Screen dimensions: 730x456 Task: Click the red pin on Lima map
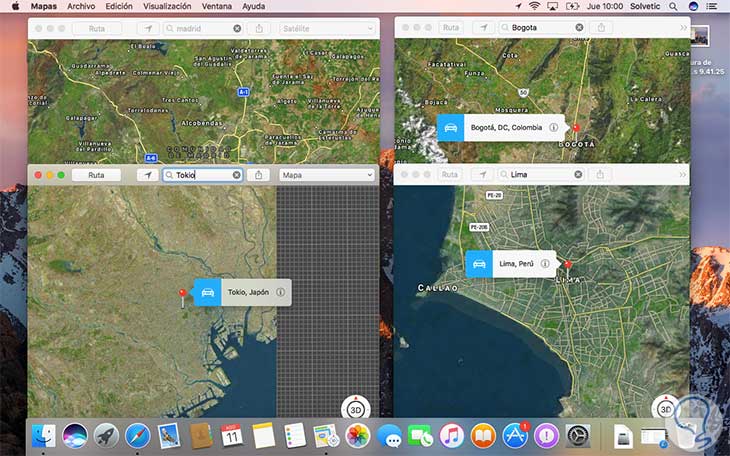click(x=568, y=265)
